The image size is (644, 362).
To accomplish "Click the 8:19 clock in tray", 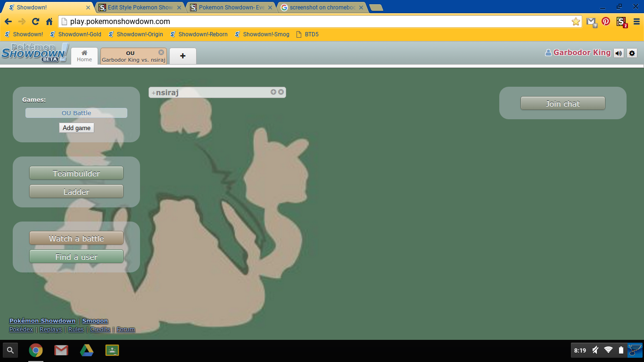I will coord(580,350).
